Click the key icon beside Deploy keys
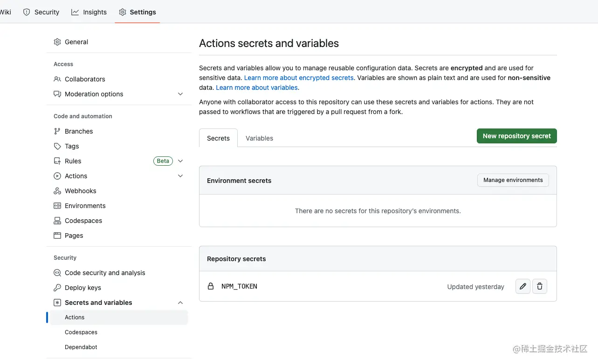This screenshot has width=598, height=364. pos(57,288)
